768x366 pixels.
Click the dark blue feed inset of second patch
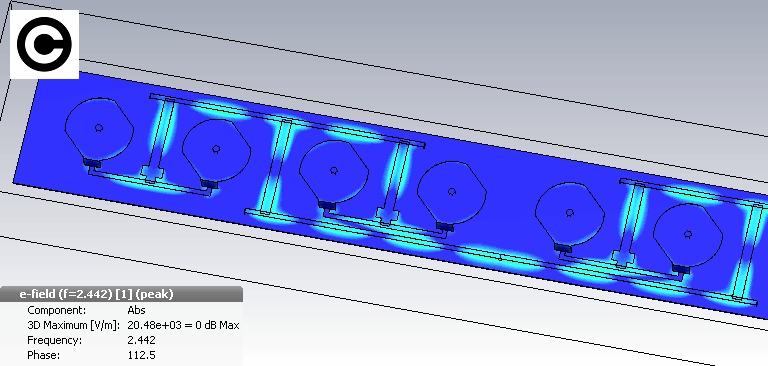click(209, 184)
